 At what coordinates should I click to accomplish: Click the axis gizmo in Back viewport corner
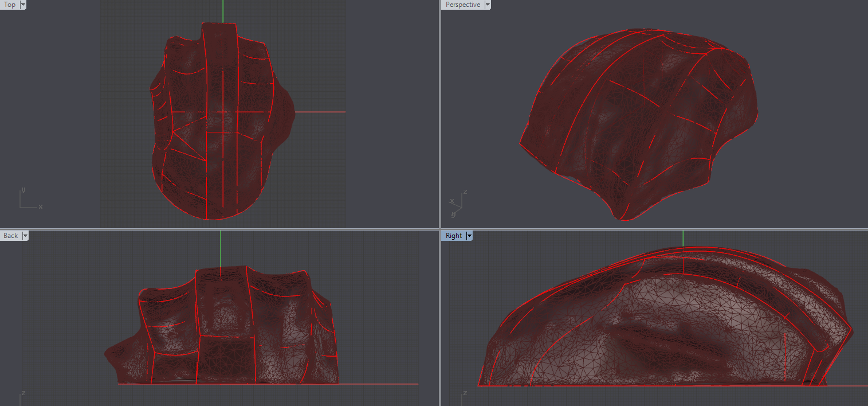coord(22,396)
